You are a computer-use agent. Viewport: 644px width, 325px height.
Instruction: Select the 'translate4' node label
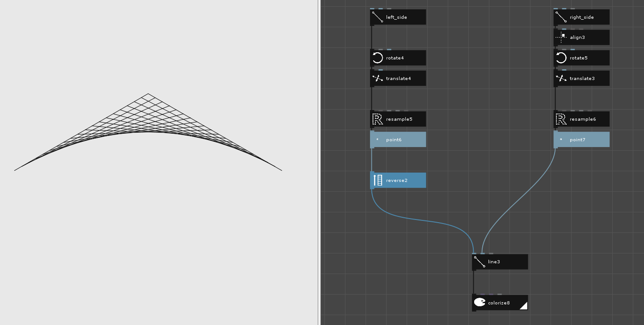click(398, 78)
